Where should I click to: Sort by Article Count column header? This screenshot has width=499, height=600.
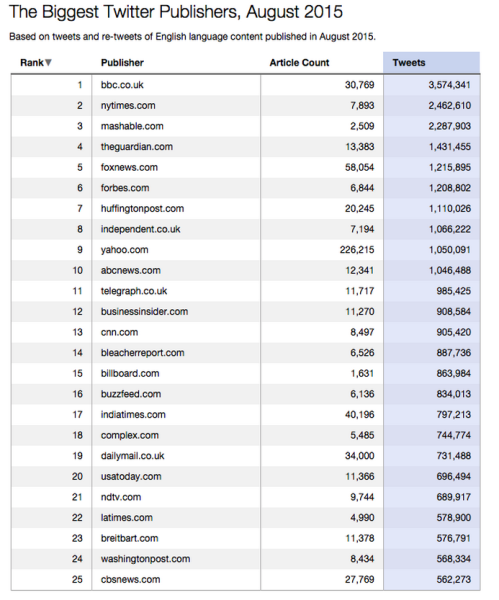299,63
